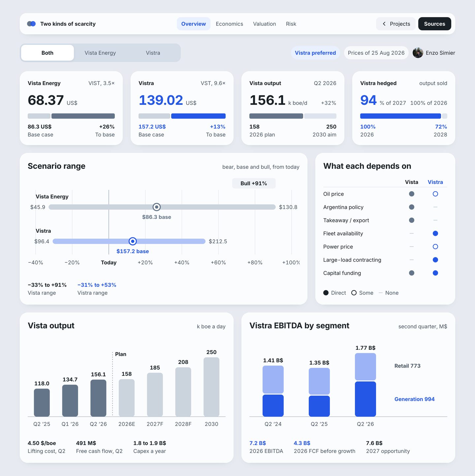Click the 7.2 B$ 2026 EBITDA figure
The image size is (475, 476).
tap(258, 443)
